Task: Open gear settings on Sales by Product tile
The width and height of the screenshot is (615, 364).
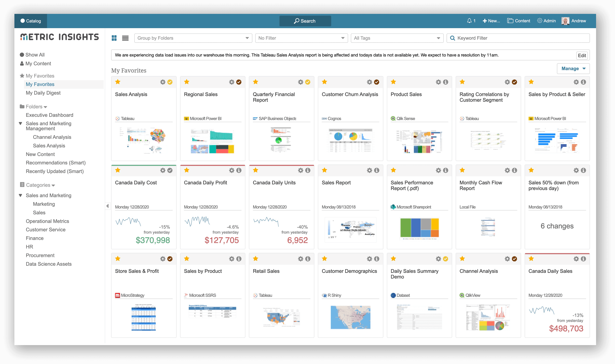Action: click(x=232, y=259)
